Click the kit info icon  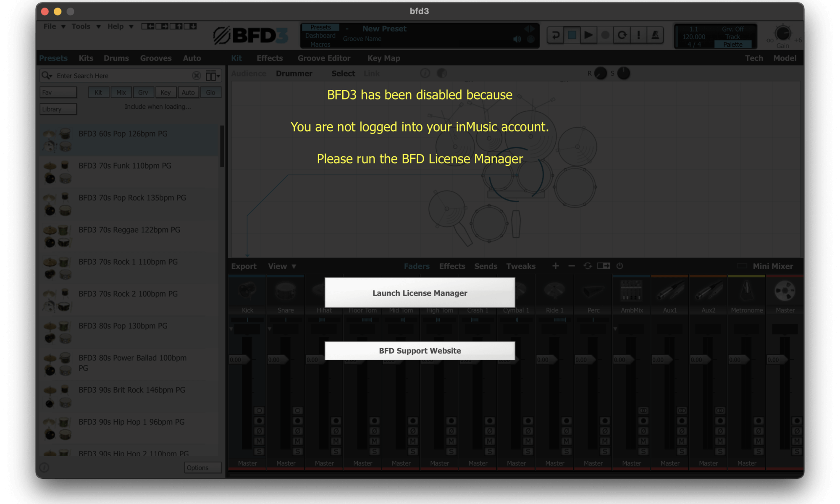click(x=425, y=73)
